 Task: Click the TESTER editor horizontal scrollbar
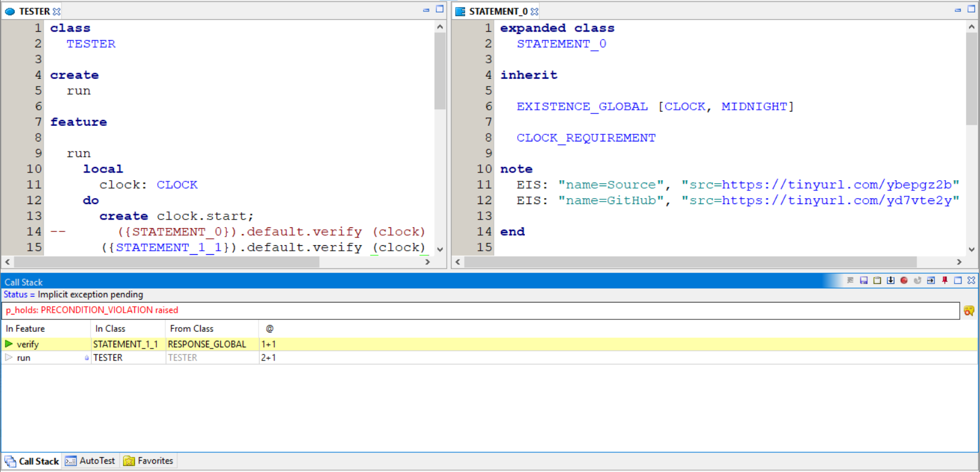click(x=167, y=262)
